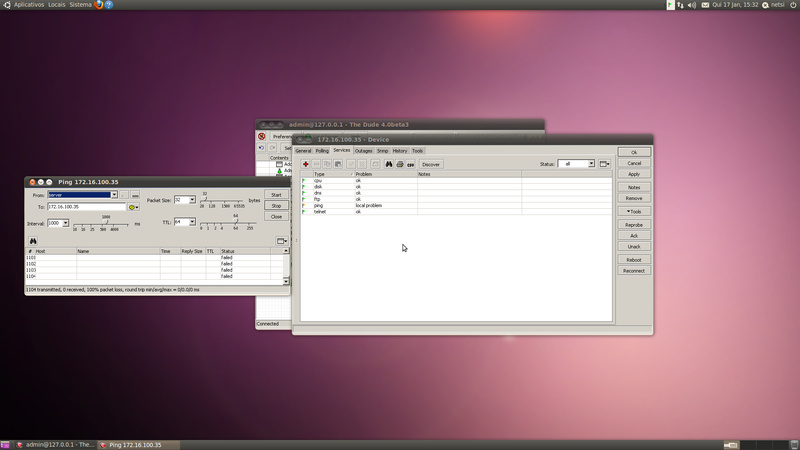Print the device services list

tap(400, 164)
